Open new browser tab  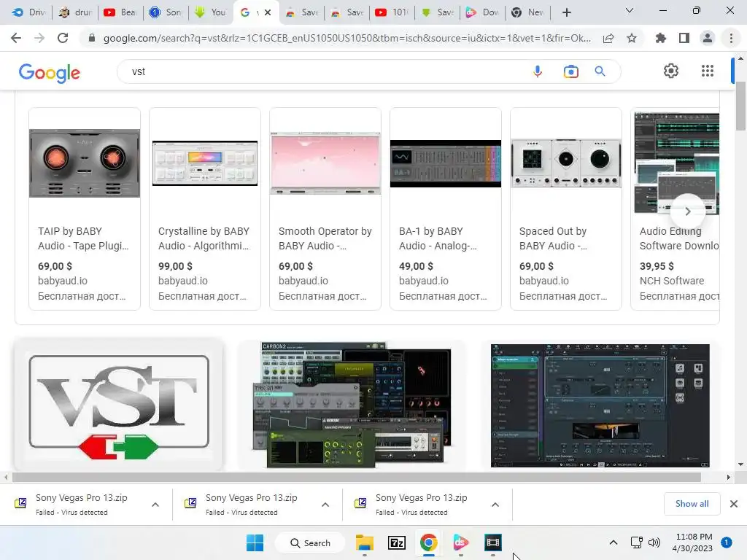[x=566, y=12]
